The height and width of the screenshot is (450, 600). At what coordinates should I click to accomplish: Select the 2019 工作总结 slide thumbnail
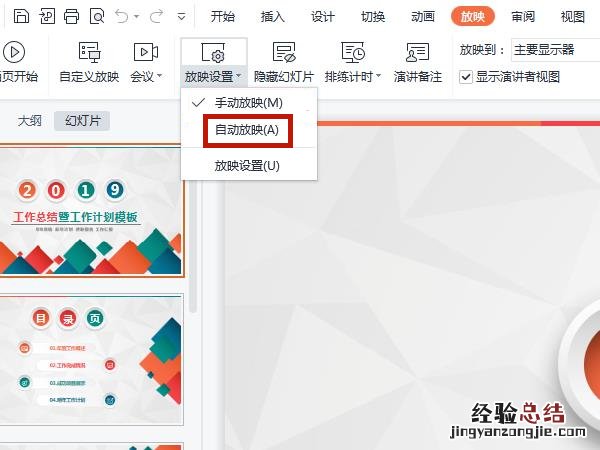coord(91,210)
